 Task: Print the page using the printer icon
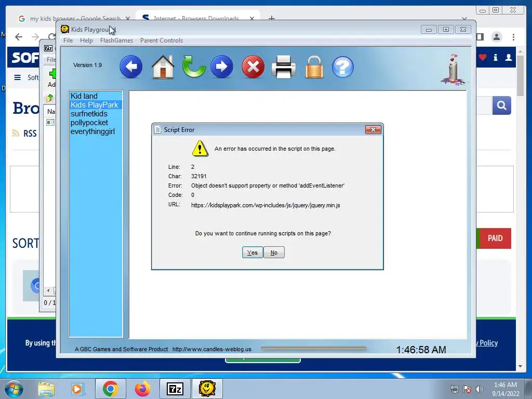tap(284, 67)
